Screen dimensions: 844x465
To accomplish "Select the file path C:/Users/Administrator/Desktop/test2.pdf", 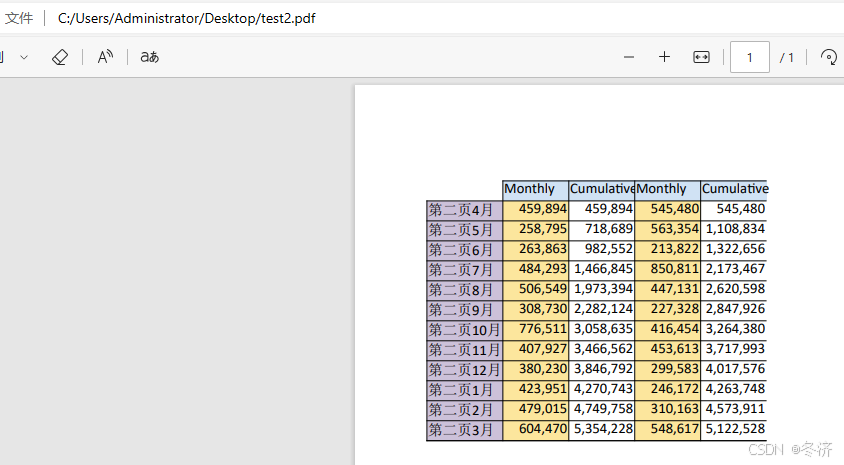I will (186, 18).
